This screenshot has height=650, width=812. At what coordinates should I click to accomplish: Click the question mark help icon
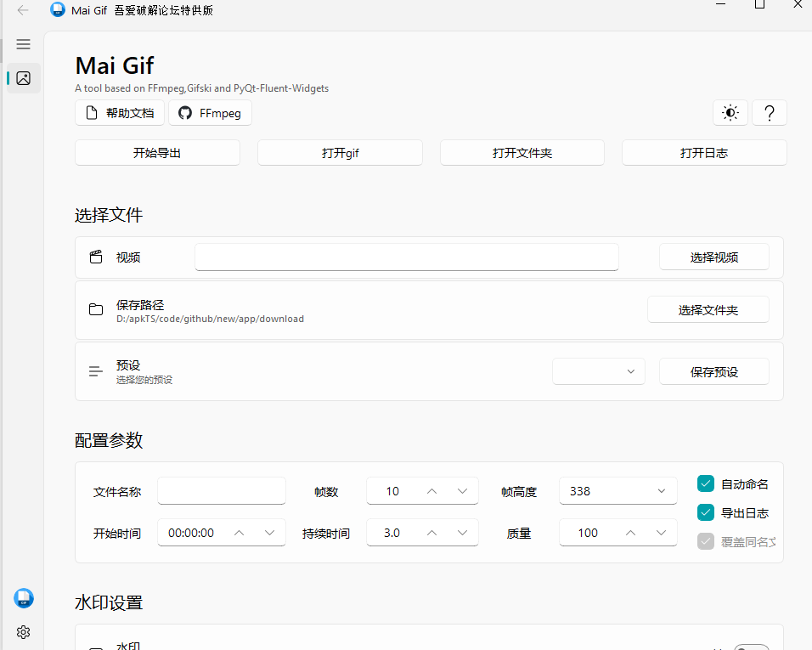(770, 113)
